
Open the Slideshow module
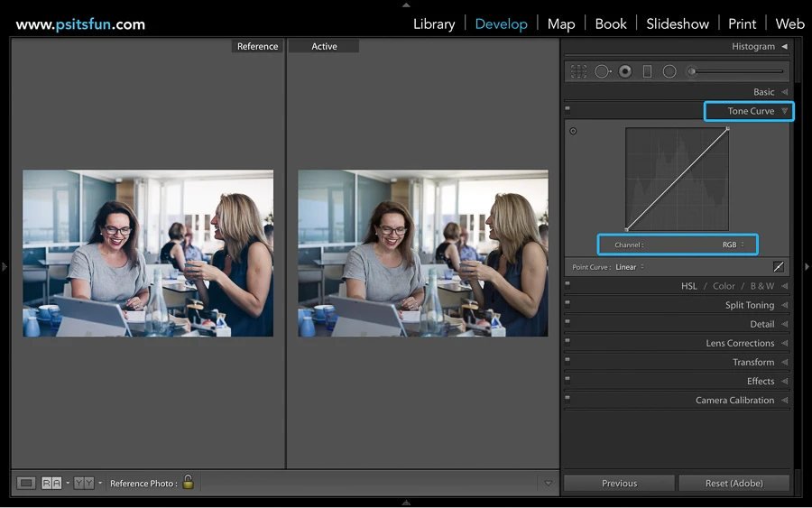coord(678,24)
